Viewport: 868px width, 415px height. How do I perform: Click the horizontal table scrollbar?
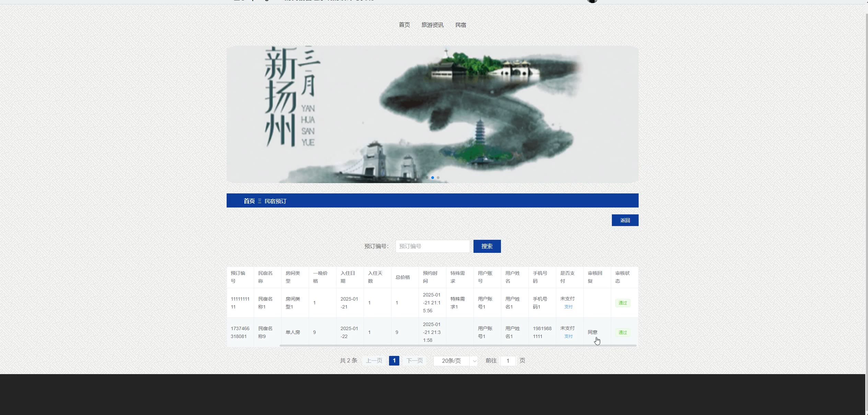pos(458,345)
